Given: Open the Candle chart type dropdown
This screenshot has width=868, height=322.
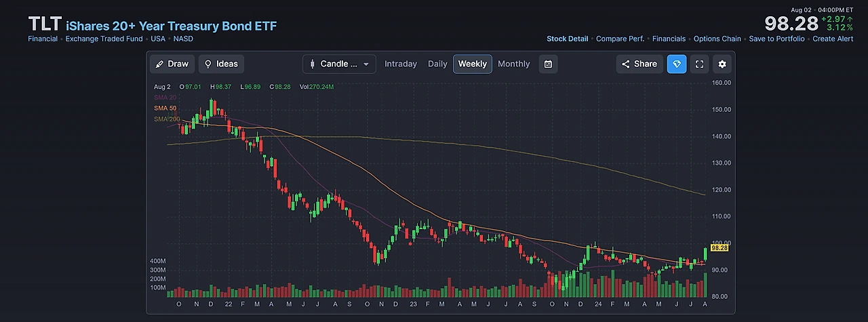Looking at the screenshot, I should 339,64.
